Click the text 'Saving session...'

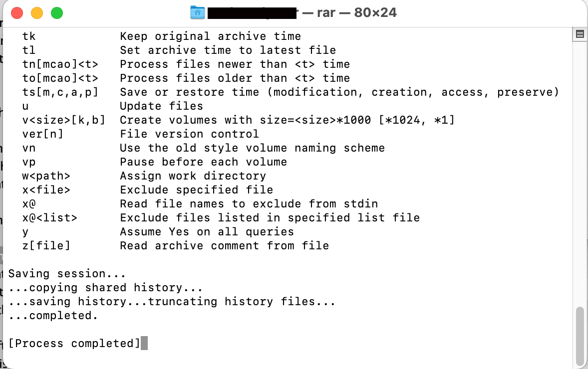click(x=64, y=273)
